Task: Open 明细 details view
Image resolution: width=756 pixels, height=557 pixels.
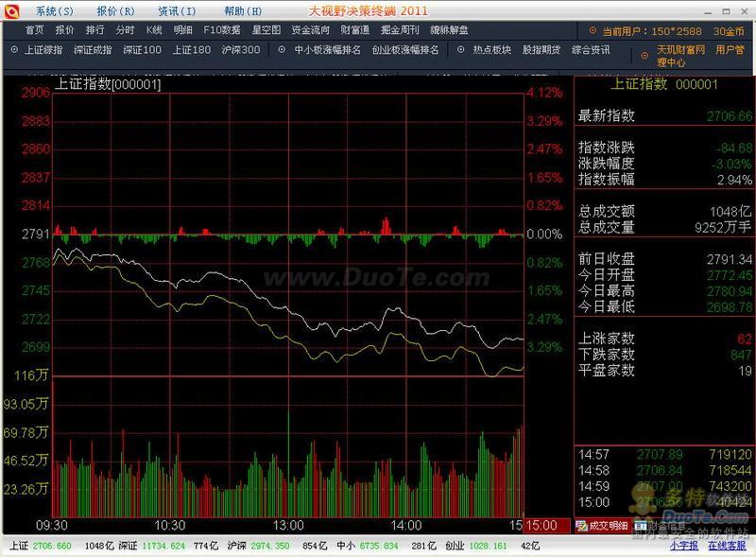Action: [x=182, y=30]
